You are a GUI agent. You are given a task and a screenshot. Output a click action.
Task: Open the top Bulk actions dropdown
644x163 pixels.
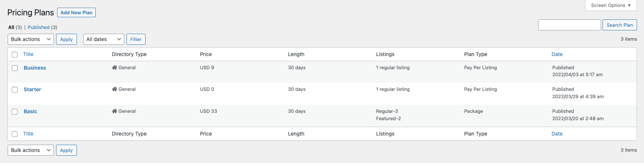tap(31, 39)
